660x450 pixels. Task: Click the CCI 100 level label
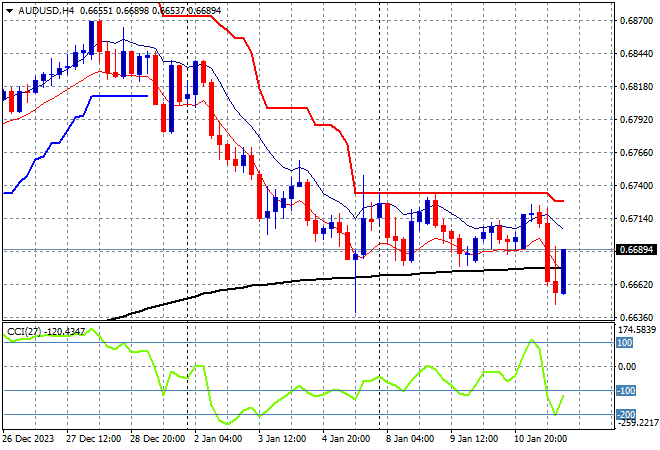[623, 342]
